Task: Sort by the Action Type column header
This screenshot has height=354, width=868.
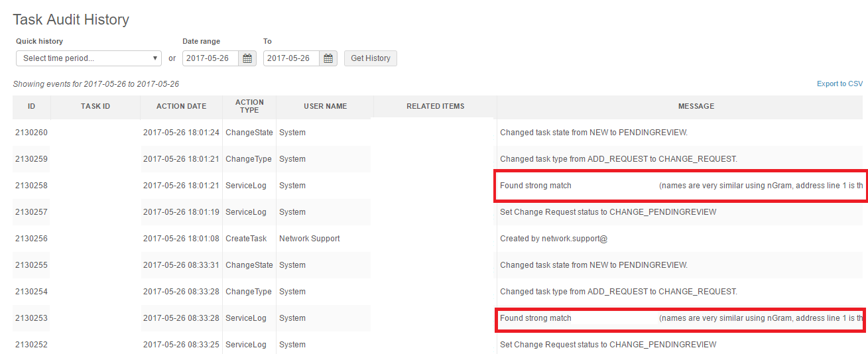Action: coord(249,106)
